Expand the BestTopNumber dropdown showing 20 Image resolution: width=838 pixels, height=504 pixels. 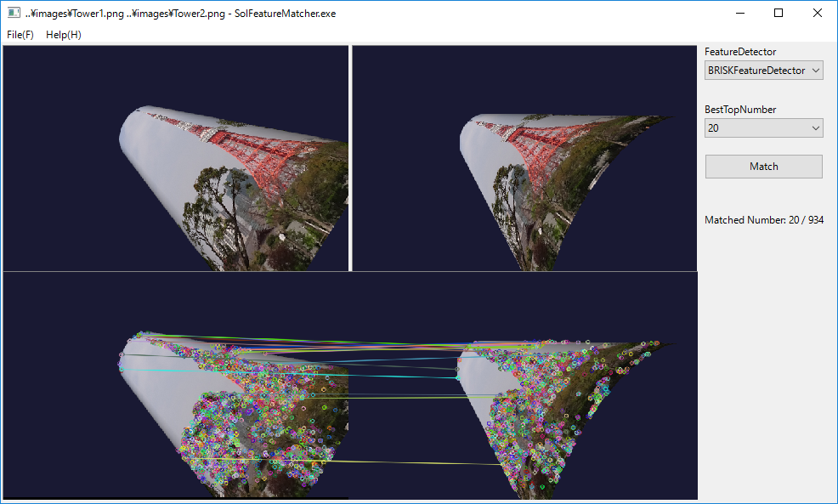[764, 128]
